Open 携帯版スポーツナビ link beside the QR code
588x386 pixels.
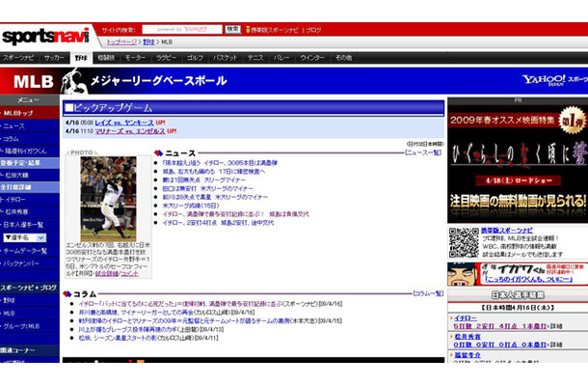coord(507,231)
